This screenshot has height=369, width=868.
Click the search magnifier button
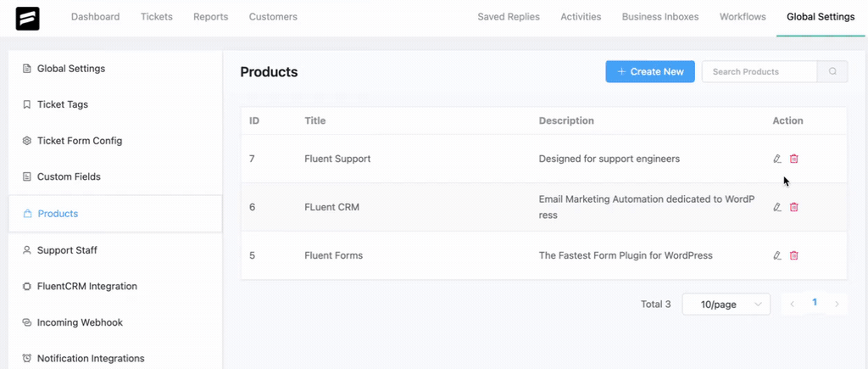click(832, 71)
